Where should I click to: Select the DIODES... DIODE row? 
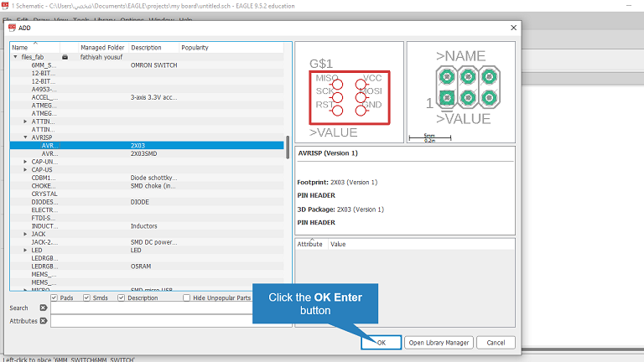147,202
